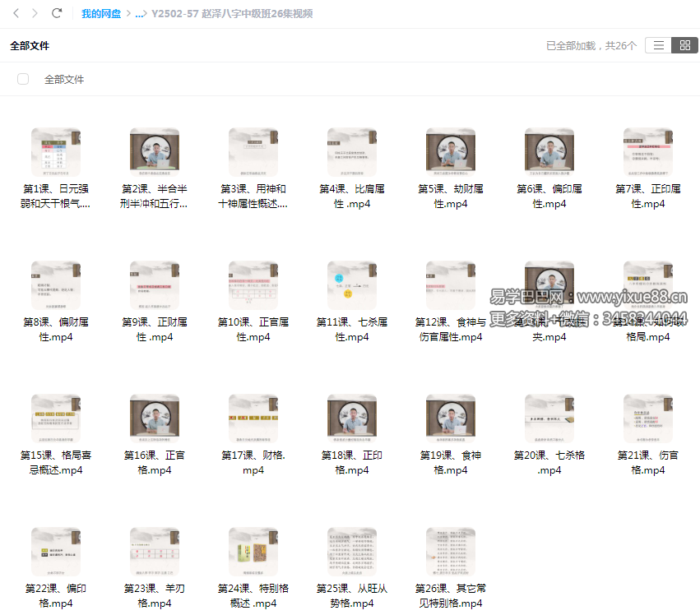Expand the collapsed breadcrumb path ellipsis

coord(139,14)
